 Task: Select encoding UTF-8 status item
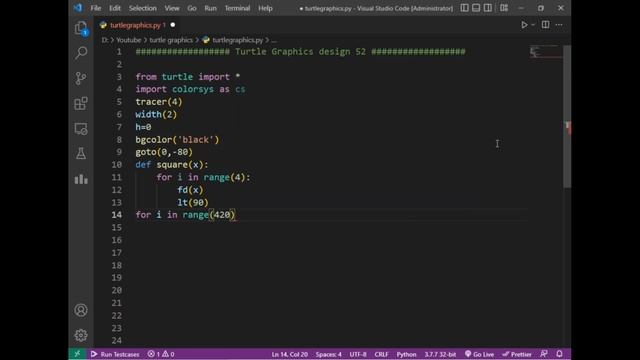click(x=358, y=354)
